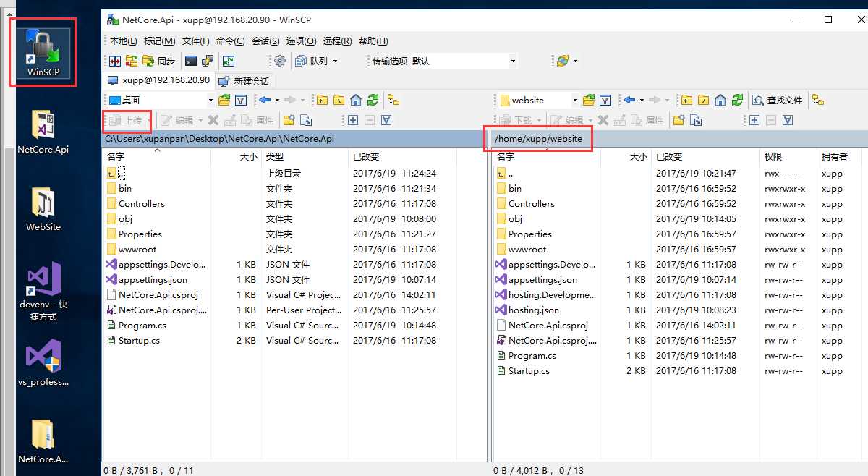Open the 命令(C) menu
This screenshot has height=476, width=868.
pos(230,41)
